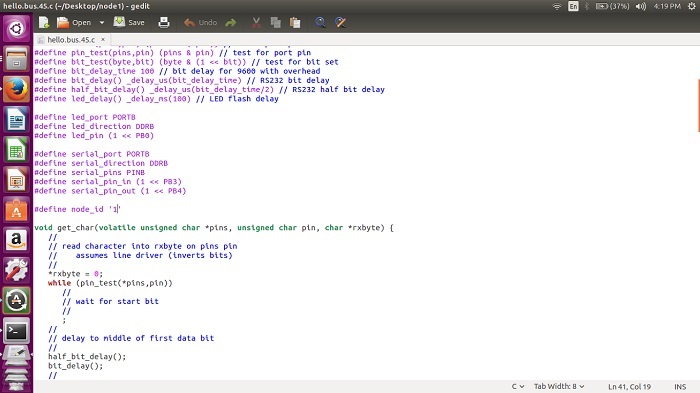Click the '#define led_delay()' line
Viewport: 700px width, 393px height.
156,99
